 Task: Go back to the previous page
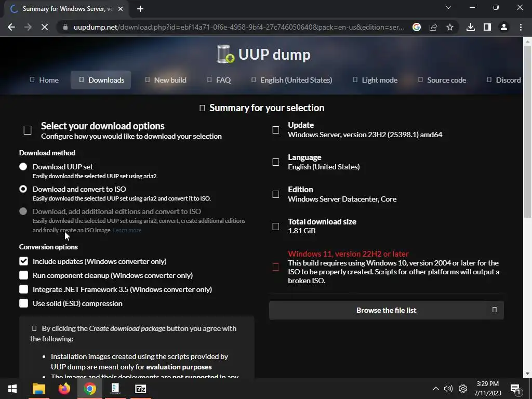coord(11,27)
